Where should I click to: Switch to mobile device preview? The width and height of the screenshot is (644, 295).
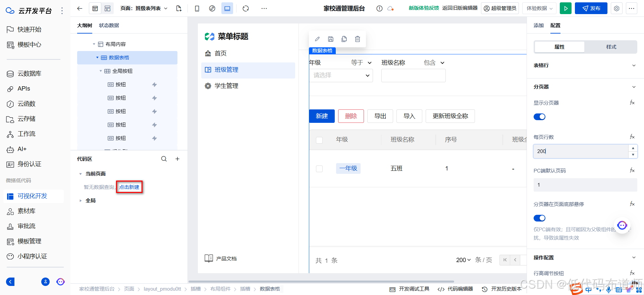tap(197, 8)
